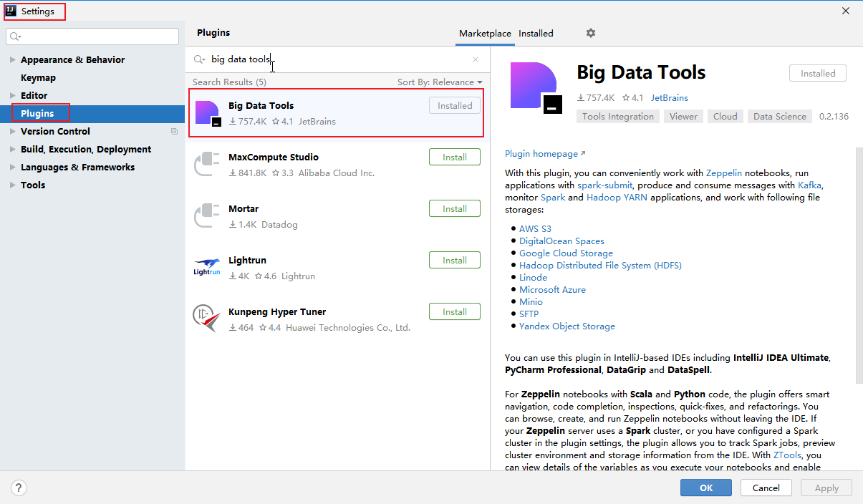Click the Data Science tag

point(780,117)
